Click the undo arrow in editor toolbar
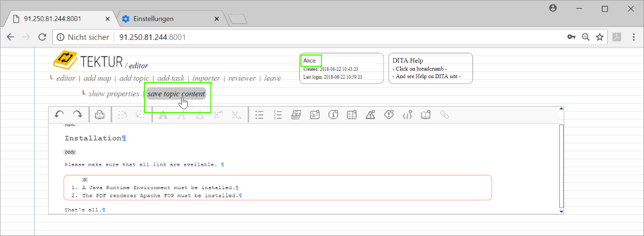The height and width of the screenshot is (236, 644). click(x=59, y=114)
